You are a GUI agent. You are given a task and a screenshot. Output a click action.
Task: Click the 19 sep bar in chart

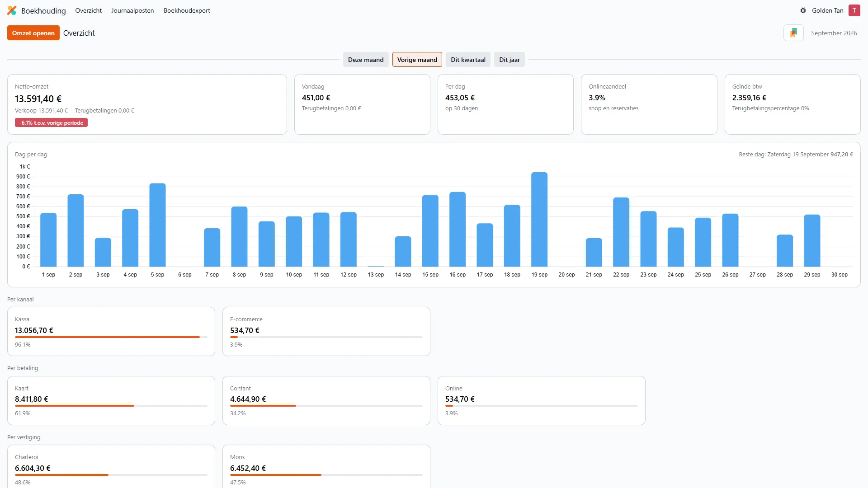pyautogui.click(x=539, y=219)
